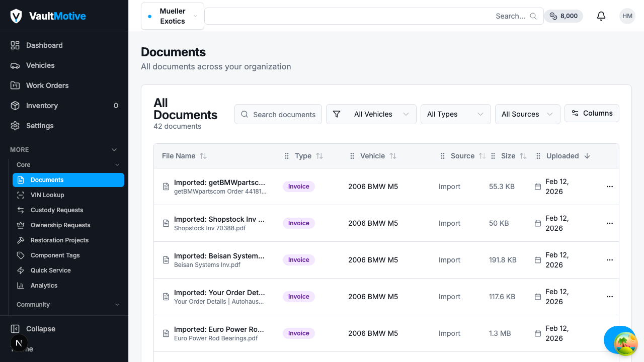The image size is (644, 362).
Task: Navigate to Inventory
Action: tap(64, 106)
